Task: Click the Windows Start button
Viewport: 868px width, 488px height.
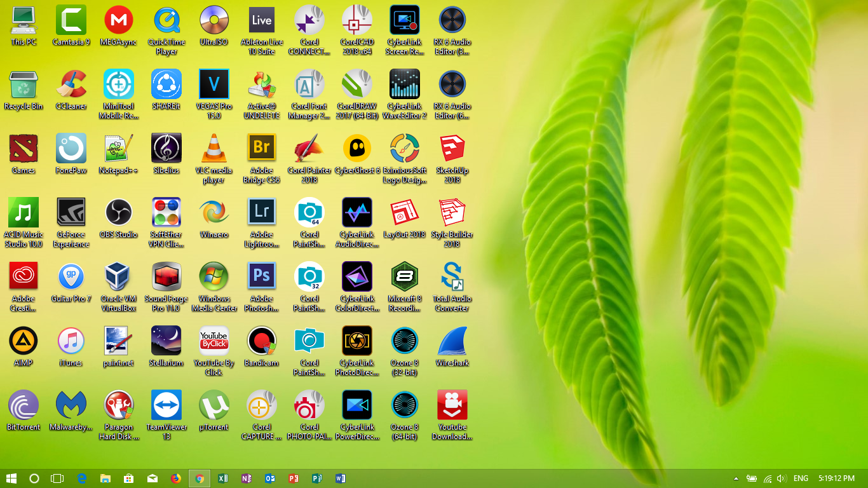Action: [x=11, y=478]
